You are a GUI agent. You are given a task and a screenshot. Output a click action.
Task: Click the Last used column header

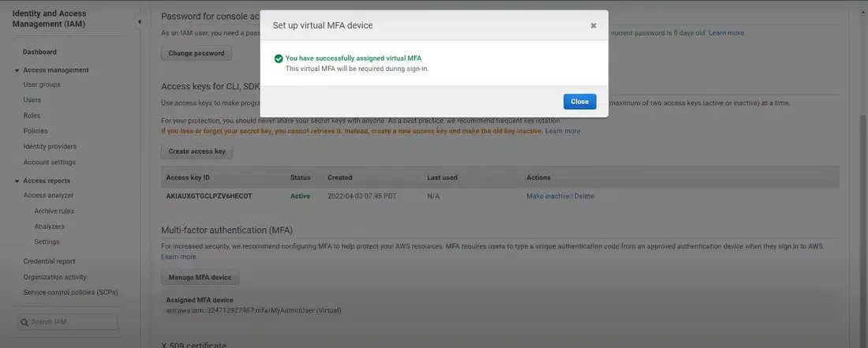coord(442,178)
